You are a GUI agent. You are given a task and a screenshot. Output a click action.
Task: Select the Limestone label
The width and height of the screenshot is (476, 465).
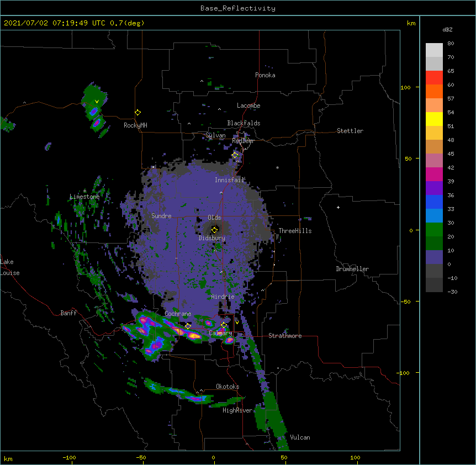pos(84,197)
